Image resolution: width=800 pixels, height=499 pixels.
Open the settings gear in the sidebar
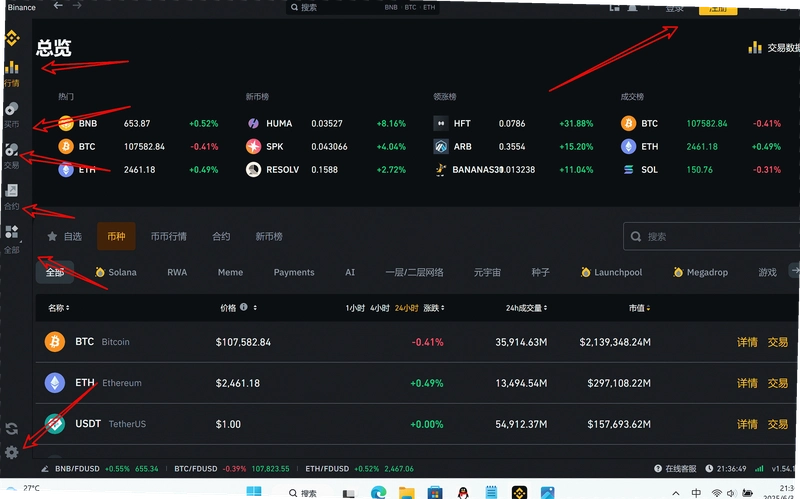(12, 452)
